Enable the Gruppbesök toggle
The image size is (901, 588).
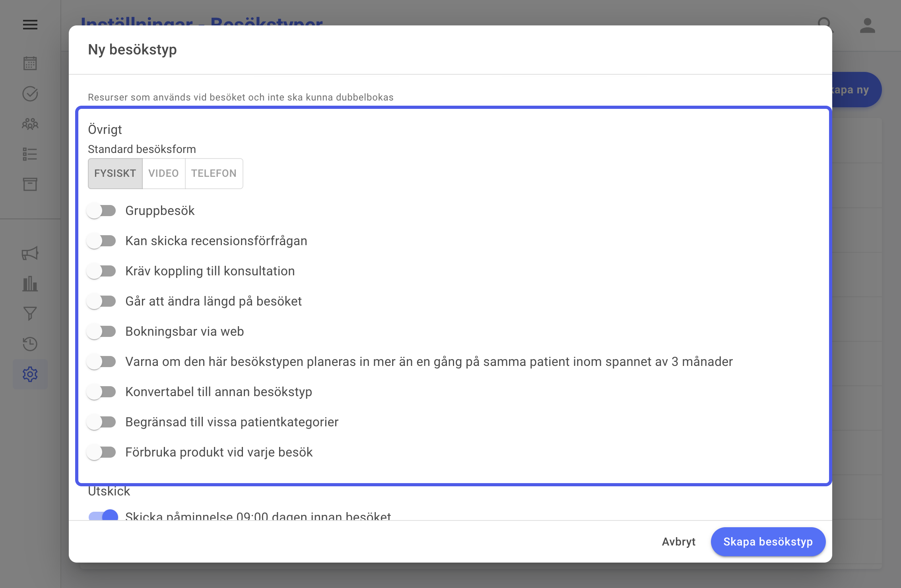pyautogui.click(x=102, y=211)
